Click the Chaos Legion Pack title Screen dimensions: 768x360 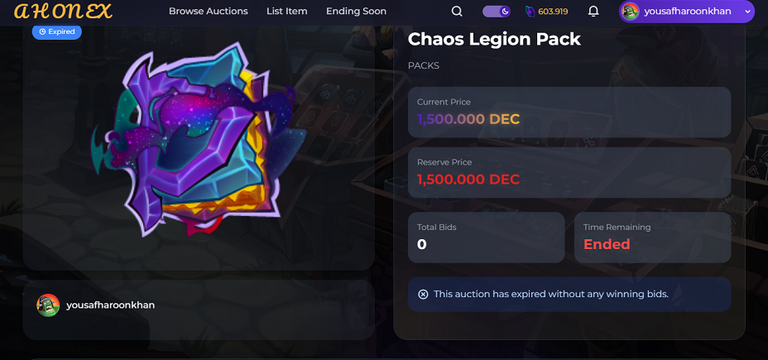pos(494,39)
